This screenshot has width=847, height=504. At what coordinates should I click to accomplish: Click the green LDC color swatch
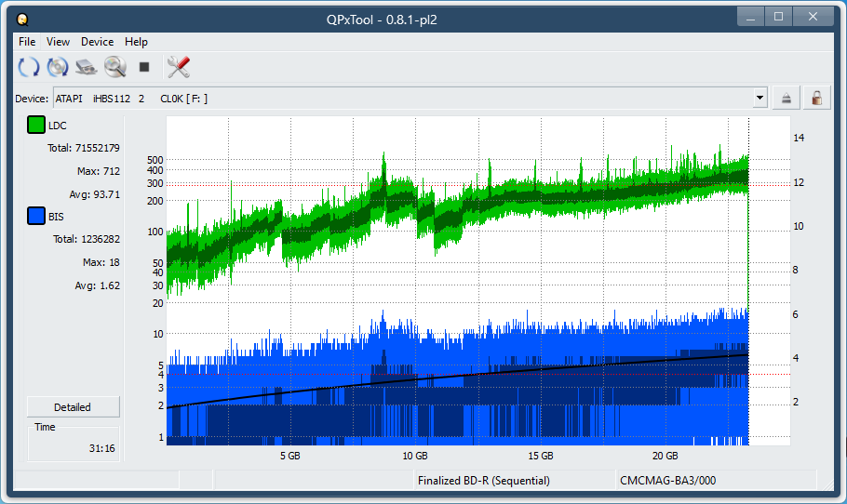(x=35, y=126)
